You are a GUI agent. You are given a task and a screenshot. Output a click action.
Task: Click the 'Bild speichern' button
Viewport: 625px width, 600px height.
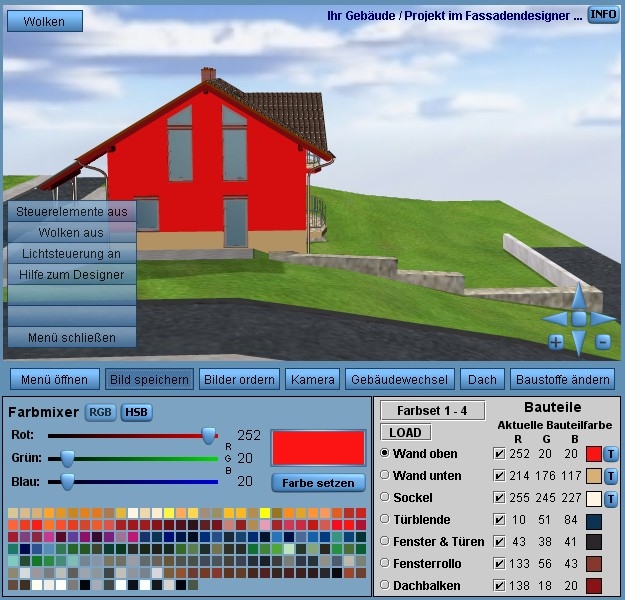pyautogui.click(x=149, y=379)
